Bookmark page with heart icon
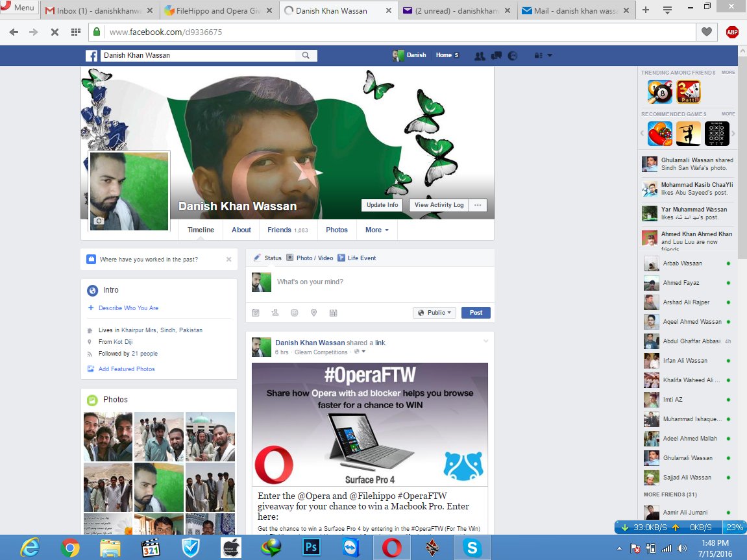This screenshot has width=747, height=560. (x=707, y=32)
